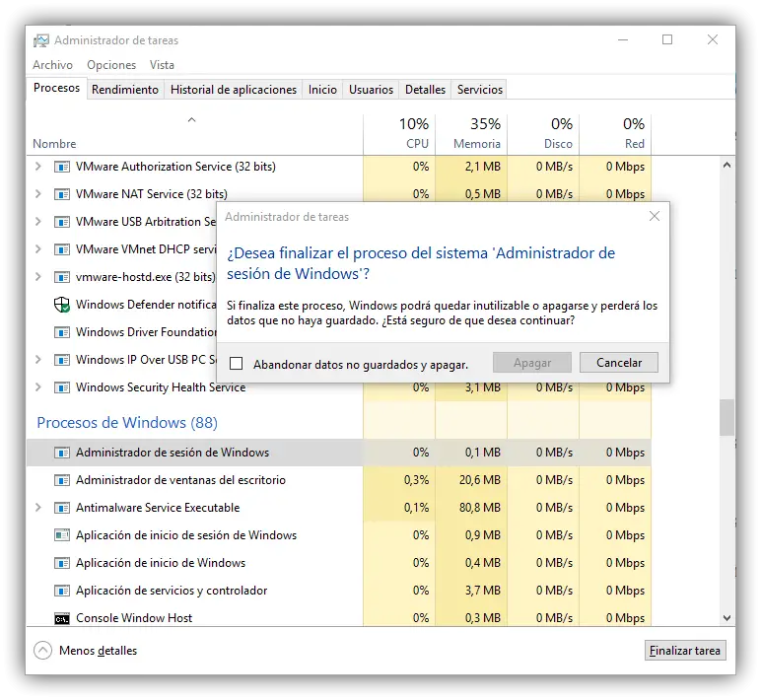This screenshot has height=700, width=761.
Task: Expand vmware-hostd.exe row
Action: (x=37, y=277)
